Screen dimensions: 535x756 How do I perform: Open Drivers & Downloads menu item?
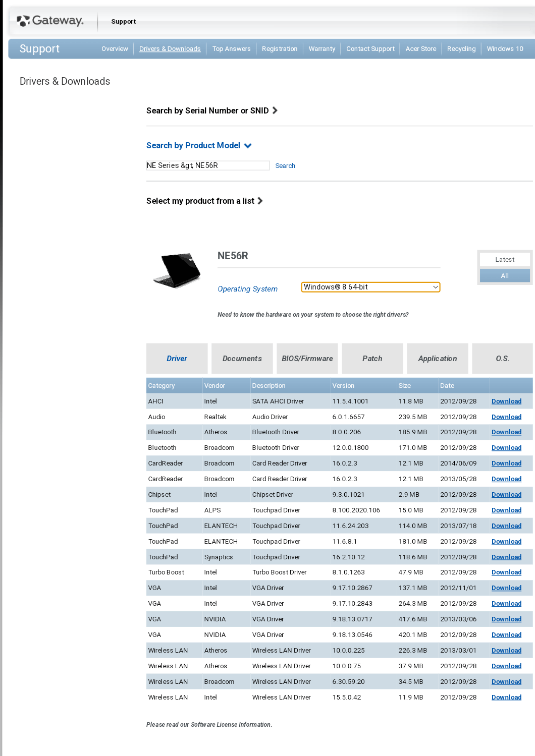click(x=170, y=49)
